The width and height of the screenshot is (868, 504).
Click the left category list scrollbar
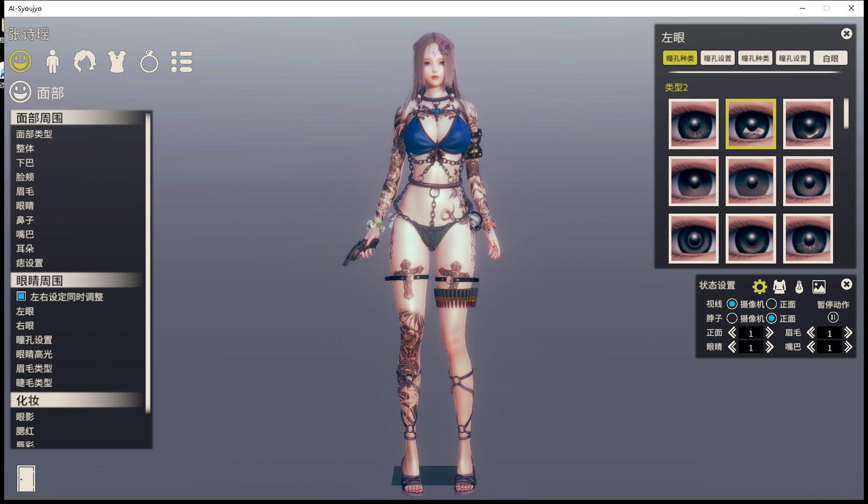[148, 262]
